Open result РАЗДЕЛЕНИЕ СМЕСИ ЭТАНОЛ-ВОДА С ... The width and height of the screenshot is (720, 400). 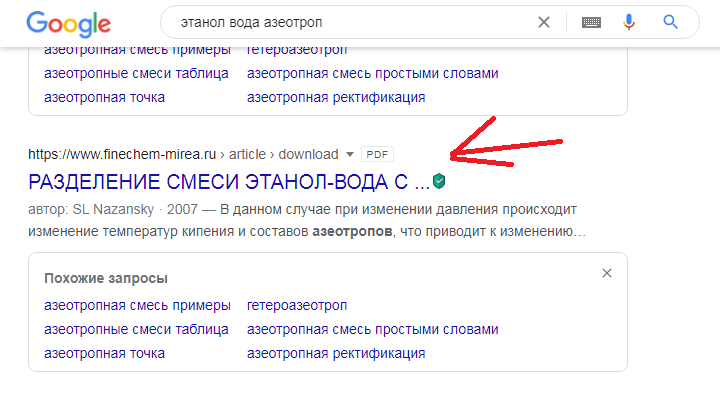coord(229,182)
